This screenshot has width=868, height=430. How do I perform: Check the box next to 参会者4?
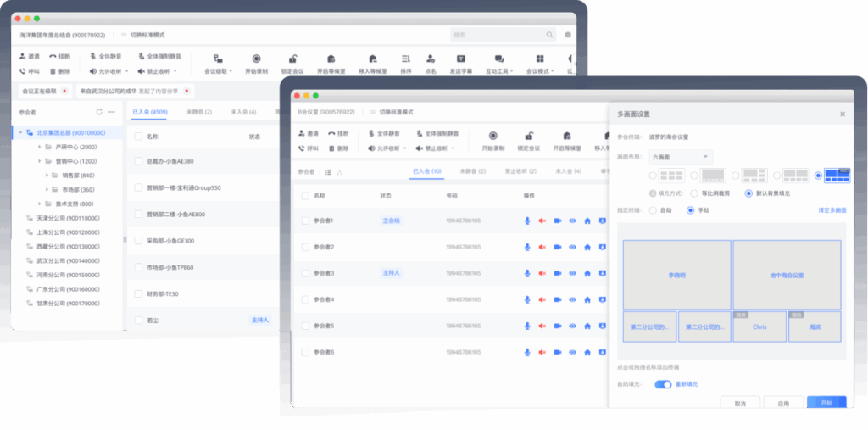[x=304, y=299]
